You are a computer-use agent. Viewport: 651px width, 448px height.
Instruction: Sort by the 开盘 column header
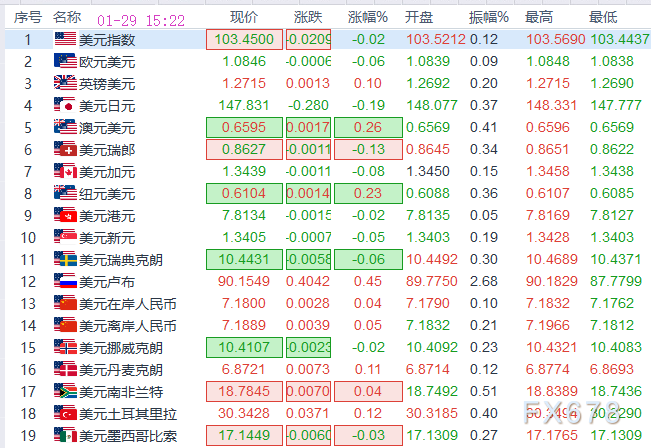pos(419,17)
